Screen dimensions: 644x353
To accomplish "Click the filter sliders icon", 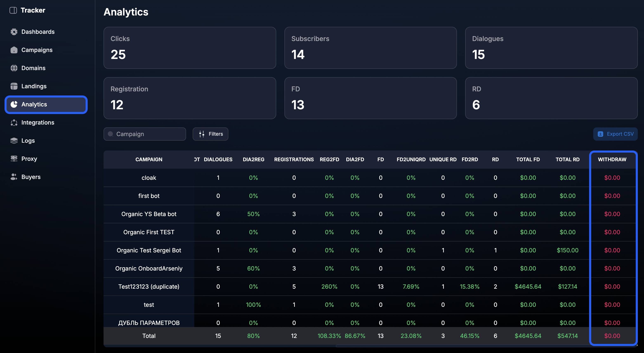I will 202,134.
